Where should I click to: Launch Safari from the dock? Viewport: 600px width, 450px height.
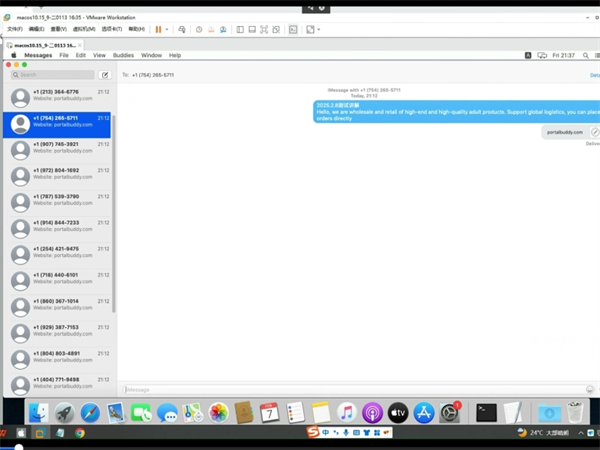coord(90,412)
